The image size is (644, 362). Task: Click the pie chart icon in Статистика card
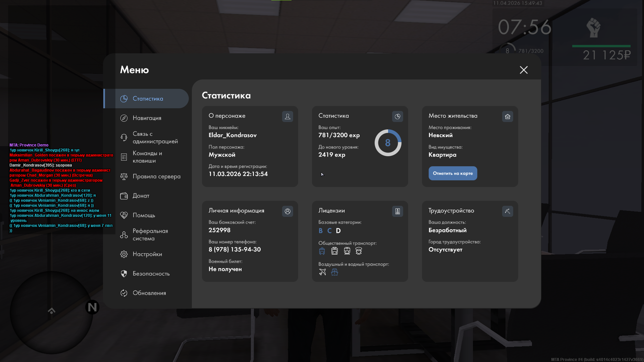[x=397, y=116]
